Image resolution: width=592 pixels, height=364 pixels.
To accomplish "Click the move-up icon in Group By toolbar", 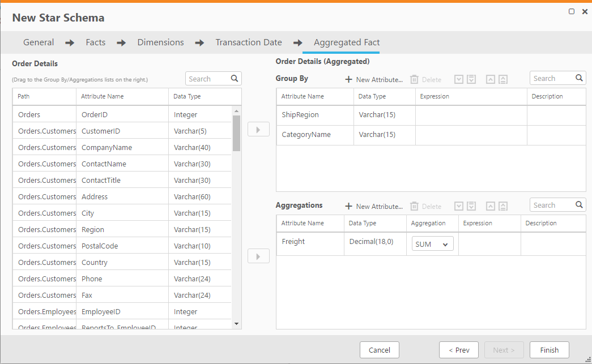I will click(491, 79).
